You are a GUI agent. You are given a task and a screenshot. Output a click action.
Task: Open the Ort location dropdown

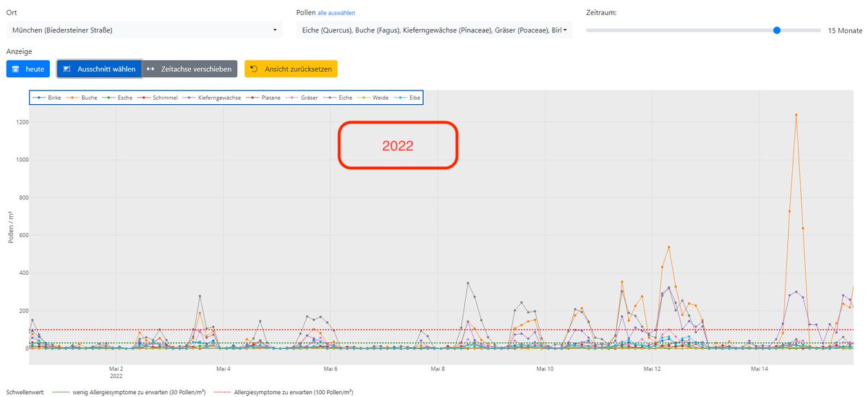click(144, 30)
